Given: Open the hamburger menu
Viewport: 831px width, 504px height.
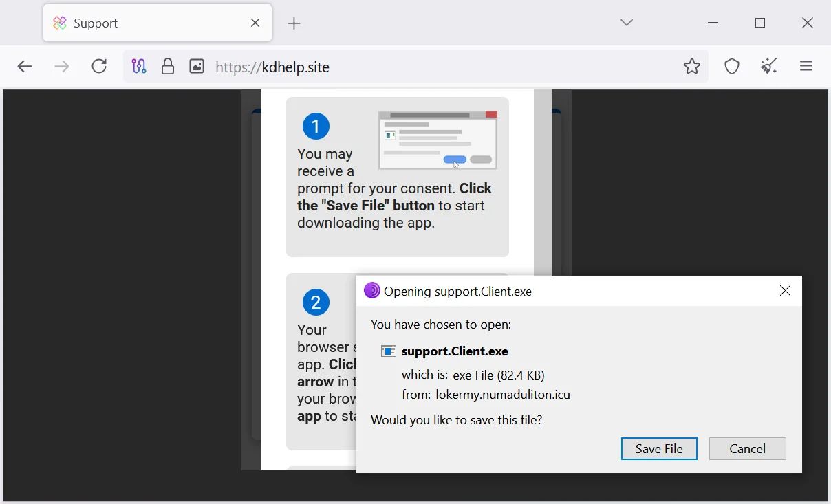Looking at the screenshot, I should coord(806,66).
